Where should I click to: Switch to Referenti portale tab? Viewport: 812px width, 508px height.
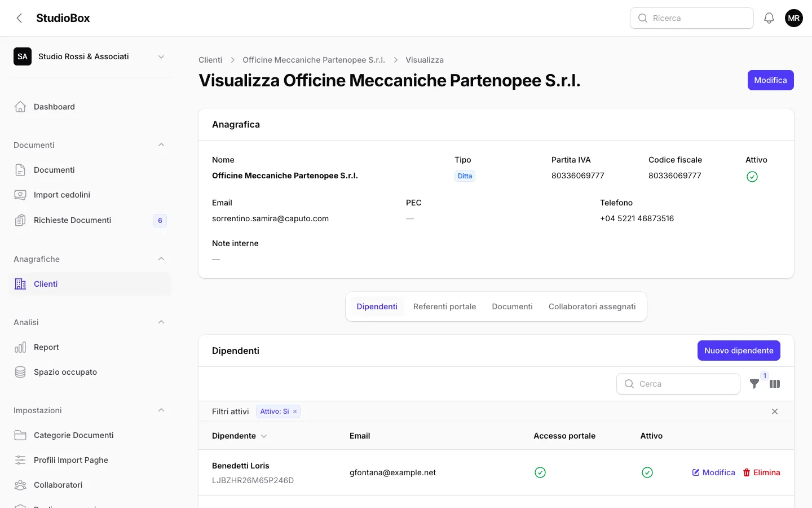click(444, 306)
